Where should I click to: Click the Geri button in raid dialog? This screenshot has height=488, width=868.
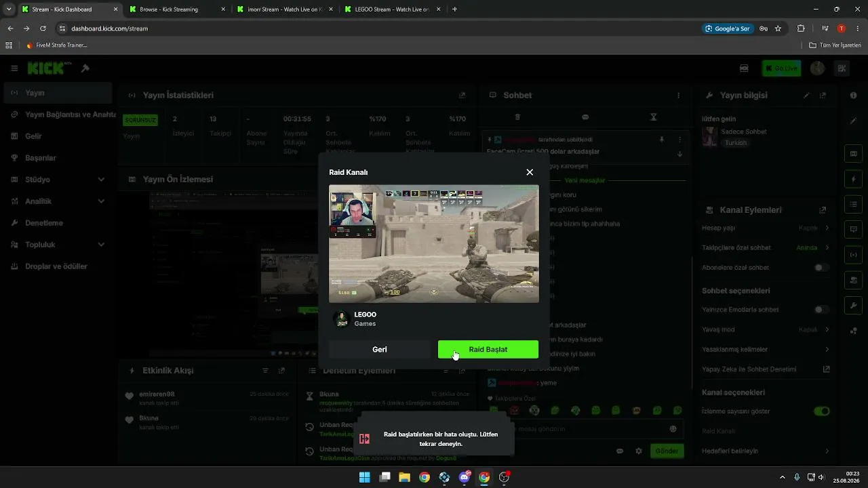[380, 349]
